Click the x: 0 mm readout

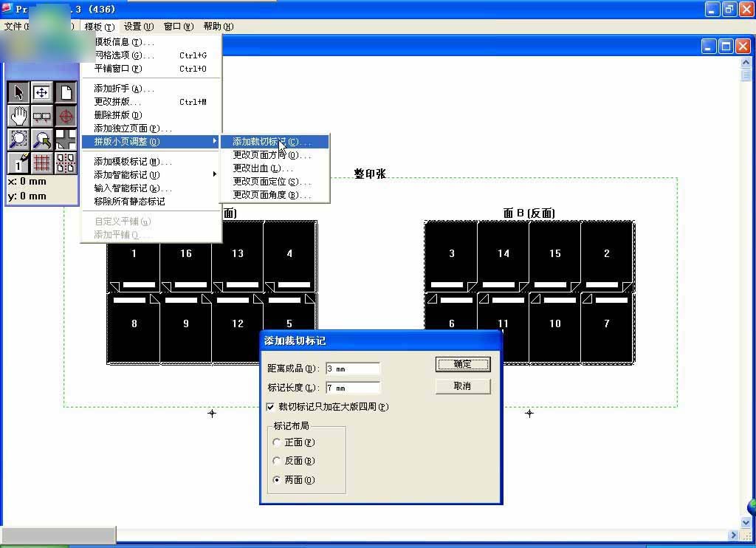coord(27,182)
